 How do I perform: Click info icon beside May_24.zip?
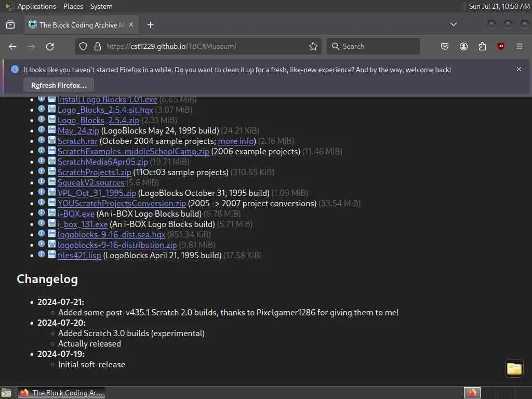pyautogui.click(x=42, y=129)
